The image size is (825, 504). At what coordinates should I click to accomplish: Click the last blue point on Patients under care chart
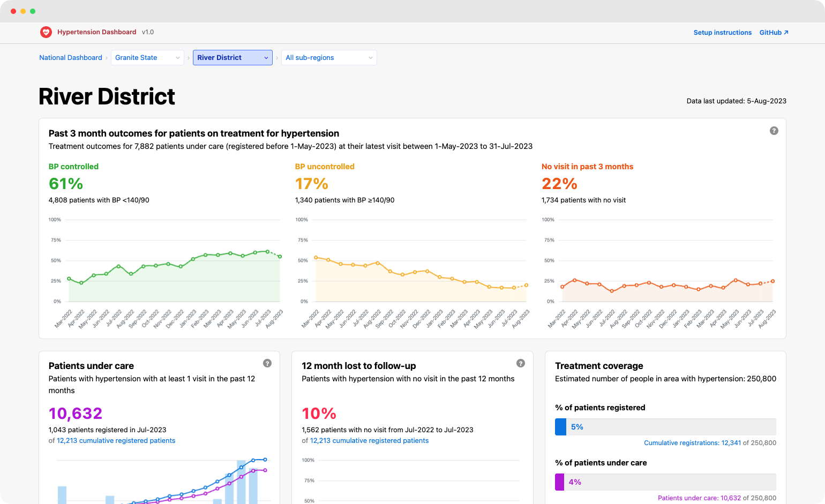coord(265,460)
